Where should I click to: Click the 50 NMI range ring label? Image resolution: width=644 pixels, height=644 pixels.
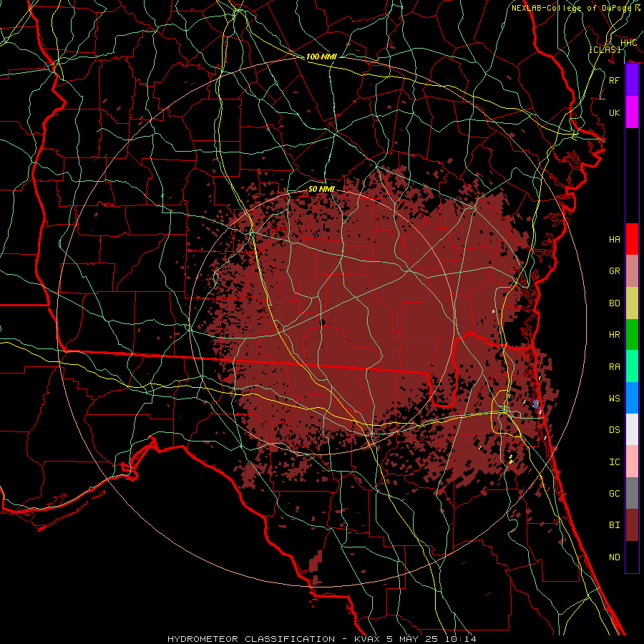tap(321, 189)
